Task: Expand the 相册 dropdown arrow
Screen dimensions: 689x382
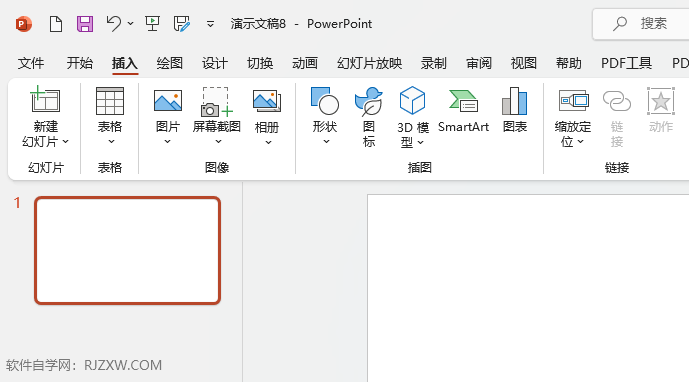Action: [x=268, y=142]
